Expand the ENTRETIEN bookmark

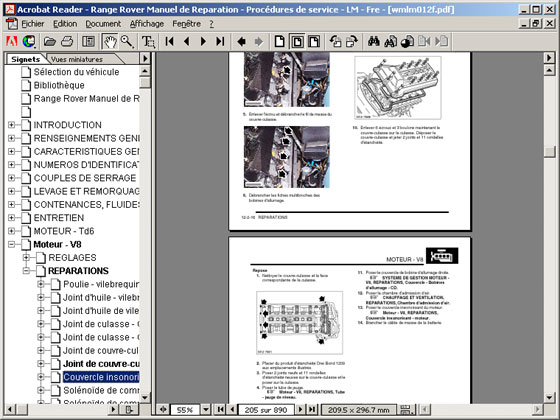[x=11, y=218]
